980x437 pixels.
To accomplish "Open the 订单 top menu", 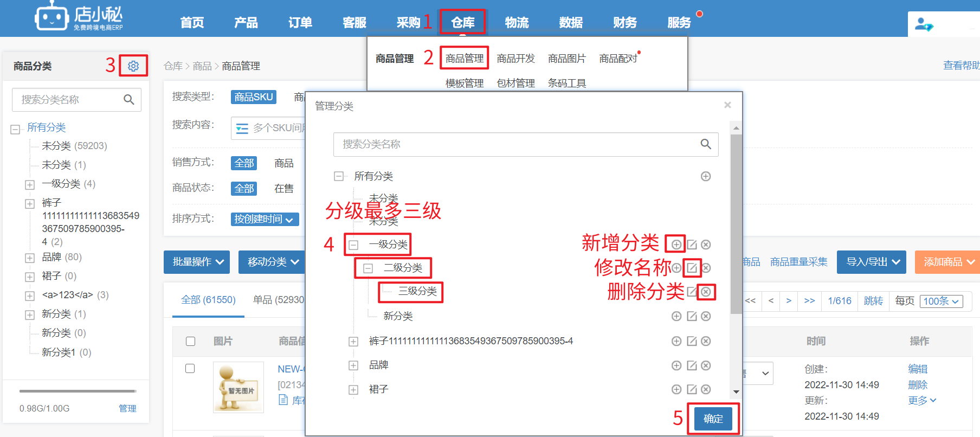I will [300, 23].
